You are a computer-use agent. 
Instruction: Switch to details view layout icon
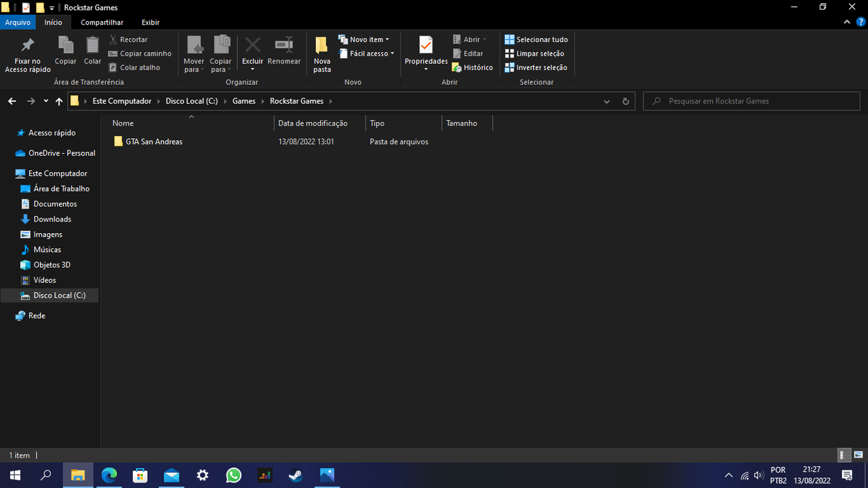point(844,455)
